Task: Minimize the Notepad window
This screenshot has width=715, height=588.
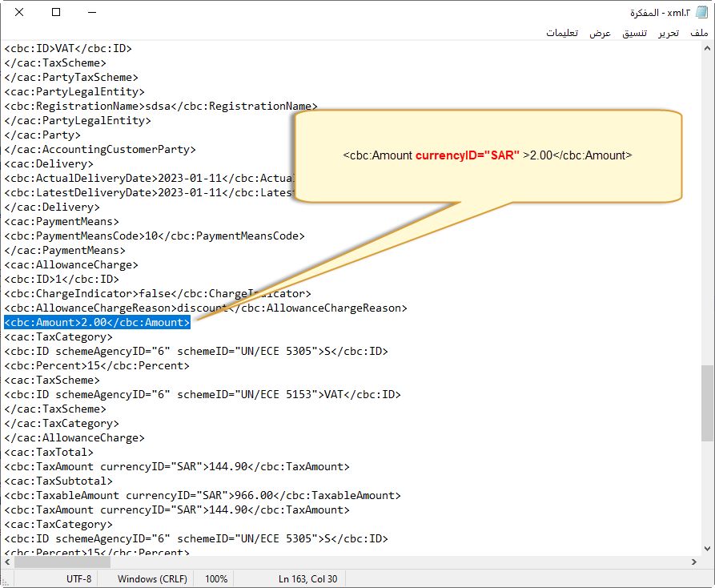Action: (x=92, y=13)
